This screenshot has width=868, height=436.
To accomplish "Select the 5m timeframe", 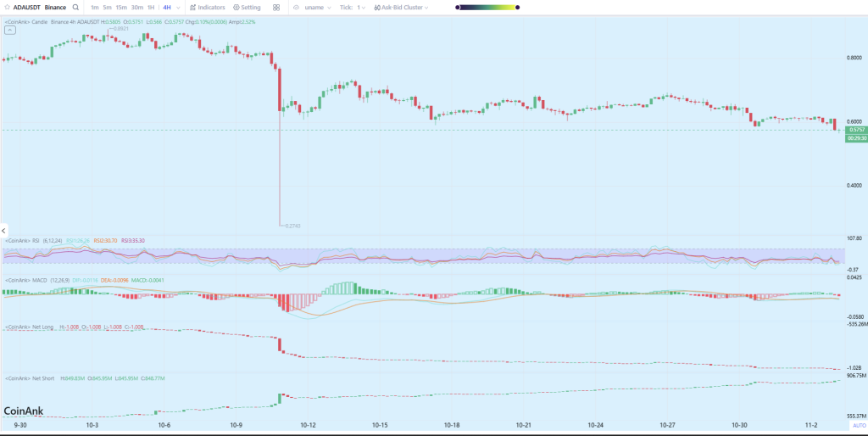I will (108, 8).
